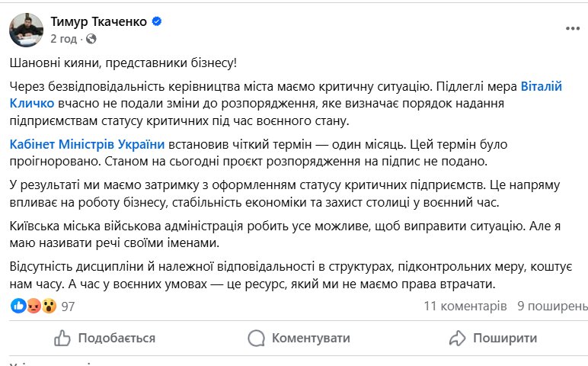Screen dimensions: 588x366
Task: Click the thumbs-up icon beside Подобається
Action: [x=62, y=338]
